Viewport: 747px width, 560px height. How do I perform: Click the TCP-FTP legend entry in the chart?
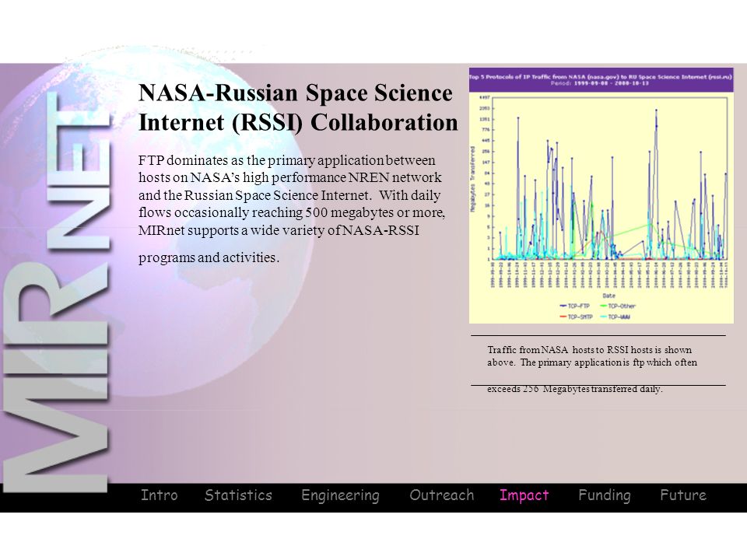click(574, 306)
